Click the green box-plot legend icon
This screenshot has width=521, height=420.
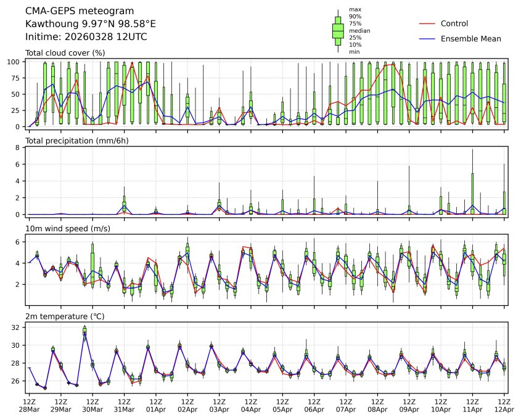pos(338,30)
